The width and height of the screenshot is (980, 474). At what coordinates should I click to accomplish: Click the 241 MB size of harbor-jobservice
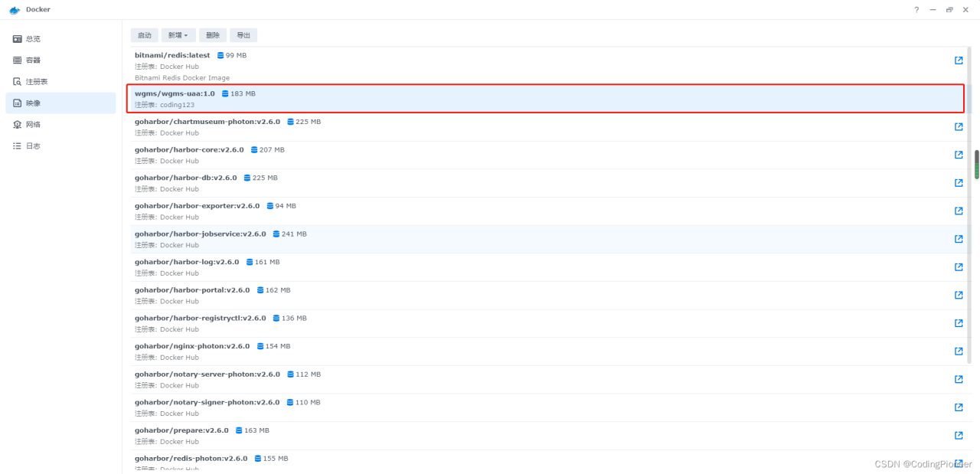coord(295,234)
